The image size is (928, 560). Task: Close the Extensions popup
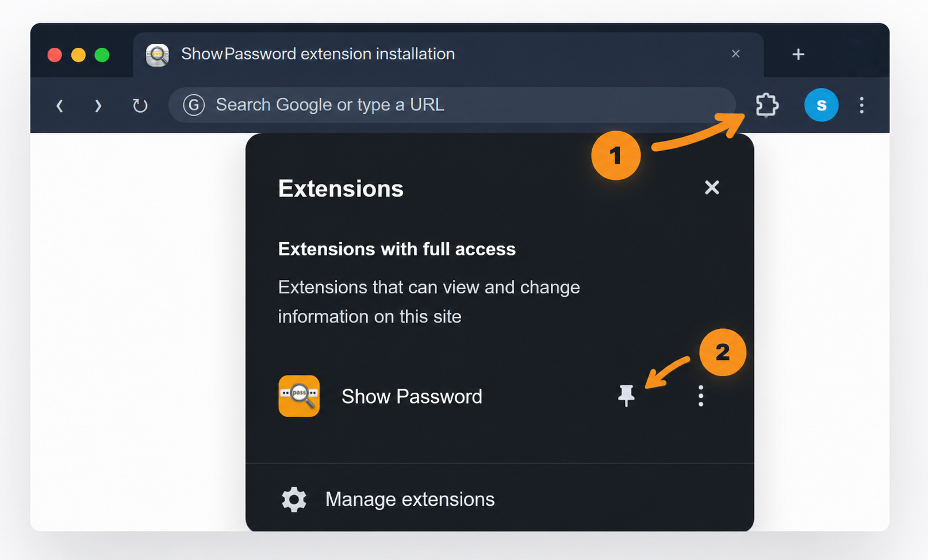(712, 187)
